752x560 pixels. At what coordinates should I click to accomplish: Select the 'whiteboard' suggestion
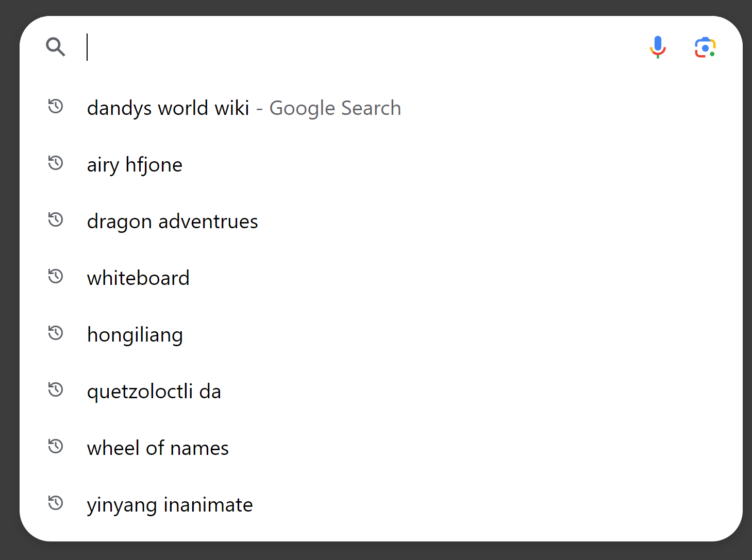pyautogui.click(x=138, y=278)
